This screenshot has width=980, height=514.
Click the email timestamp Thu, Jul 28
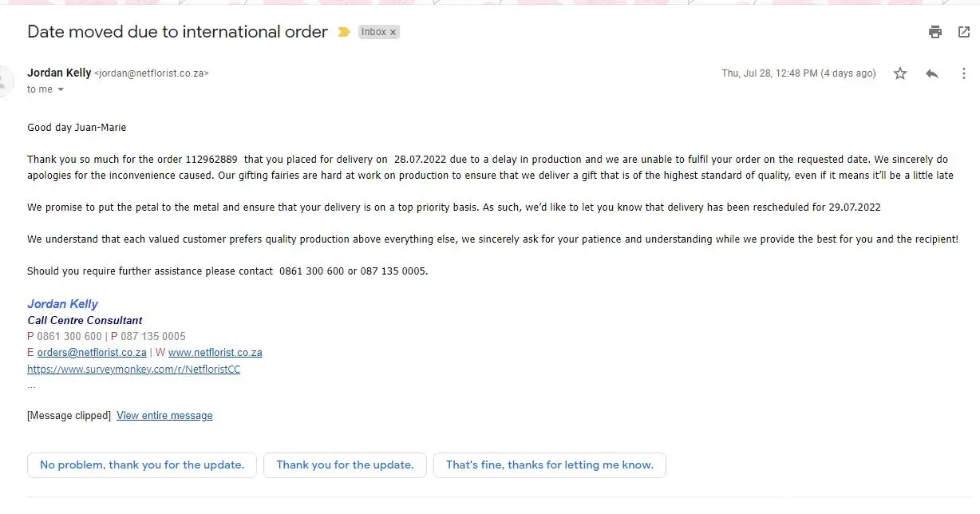tap(798, 73)
